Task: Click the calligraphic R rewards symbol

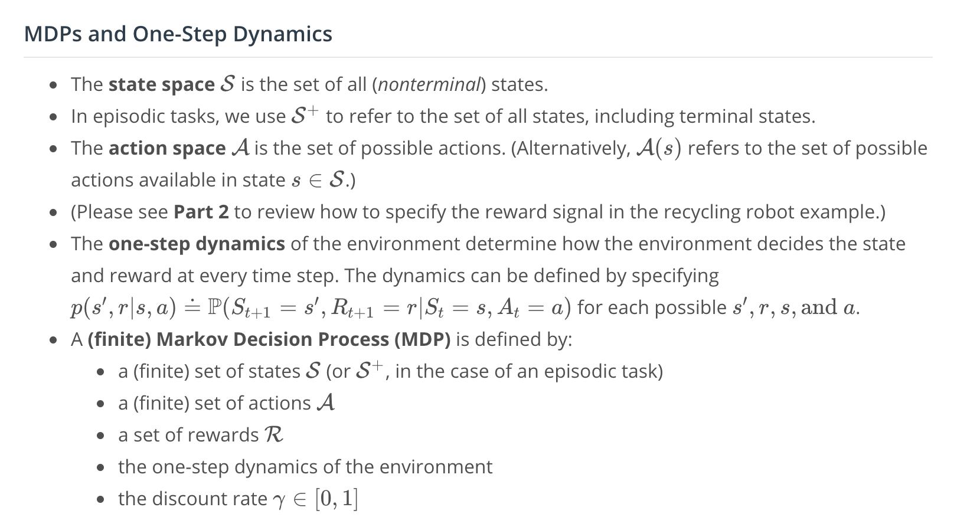Action: [x=274, y=435]
